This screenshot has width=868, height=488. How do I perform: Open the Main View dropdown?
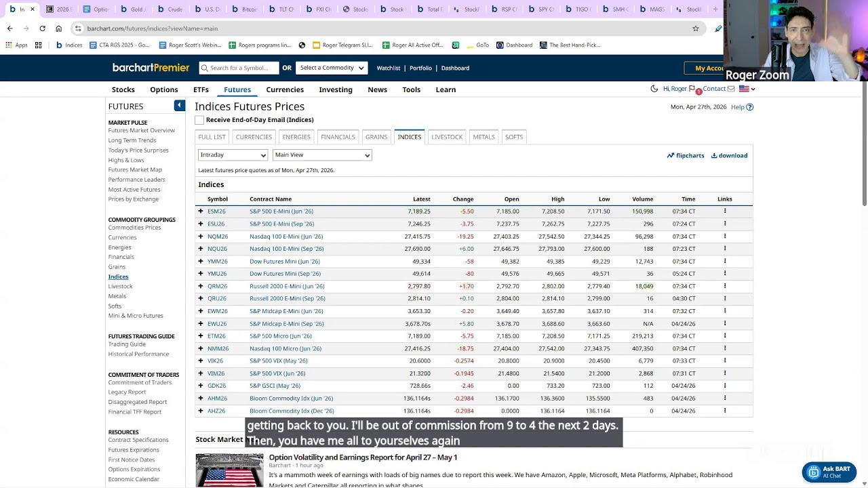click(x=322, y=155)
